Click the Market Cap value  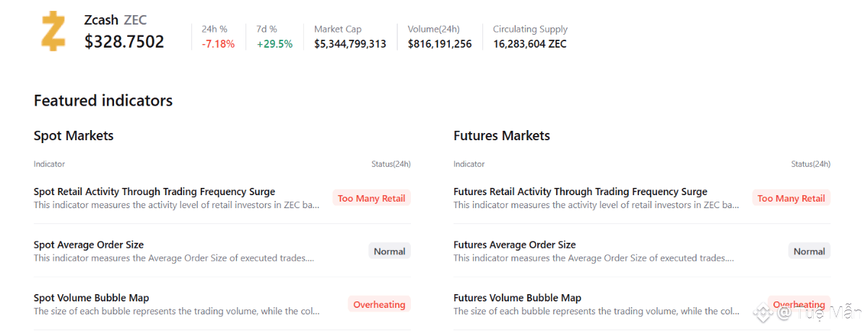350,44
